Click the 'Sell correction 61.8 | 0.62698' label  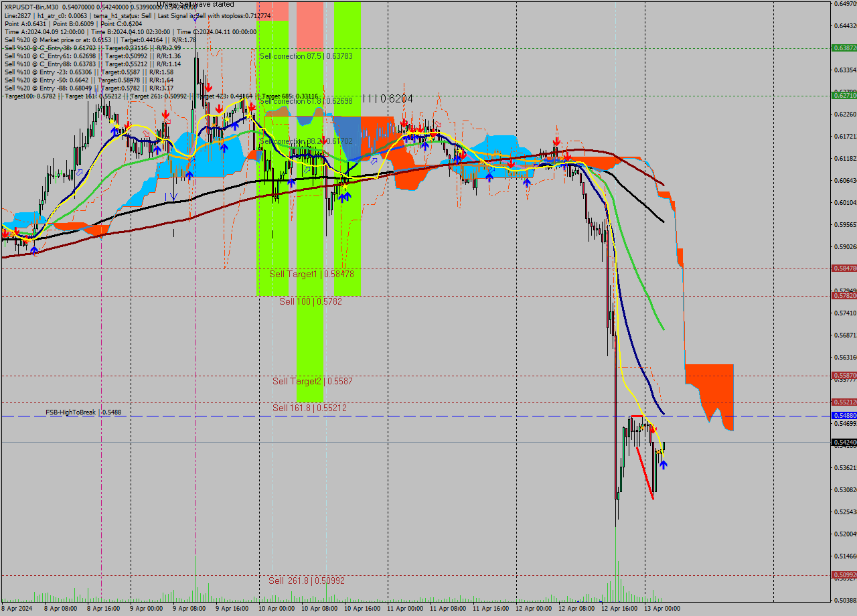(x=306, y=101)
